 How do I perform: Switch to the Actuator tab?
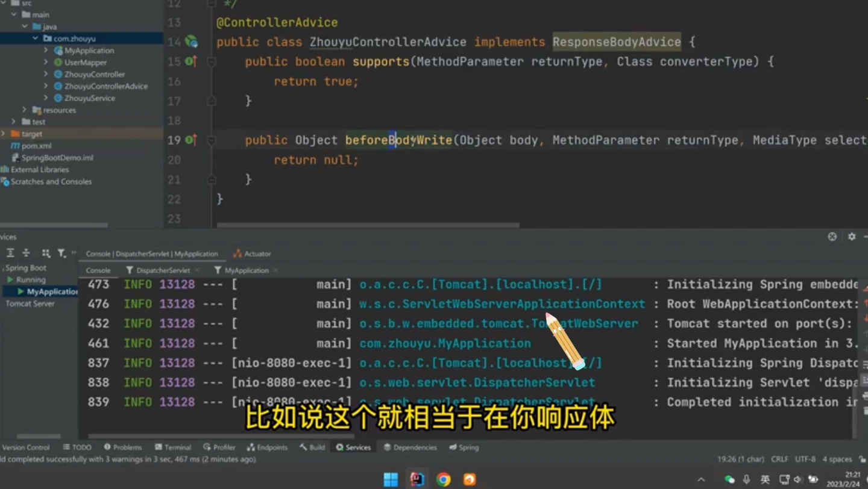(252, 254)
